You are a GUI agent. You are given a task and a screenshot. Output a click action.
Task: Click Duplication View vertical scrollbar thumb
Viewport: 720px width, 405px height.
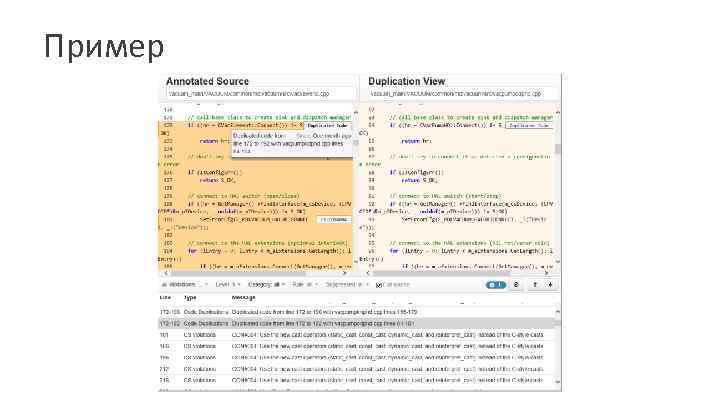point(558,149)
